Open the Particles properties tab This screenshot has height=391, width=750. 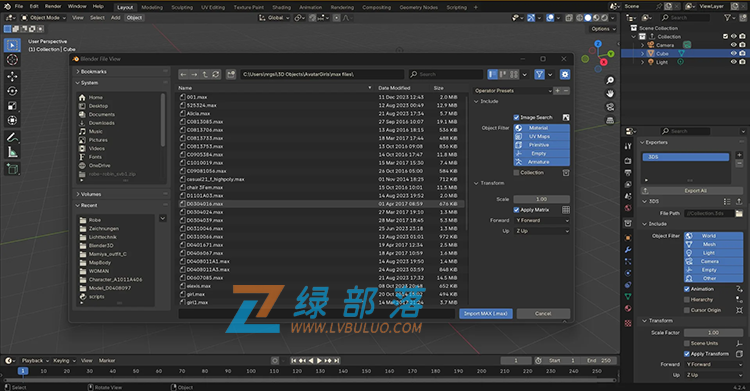(628, 261)
